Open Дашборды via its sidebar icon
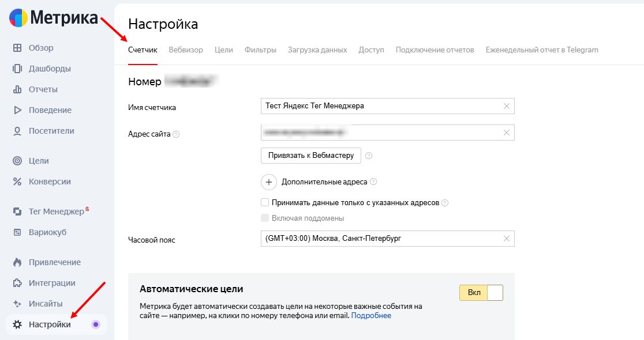The height and width of the screenshot is (340, 644). [x=17, y=69]
